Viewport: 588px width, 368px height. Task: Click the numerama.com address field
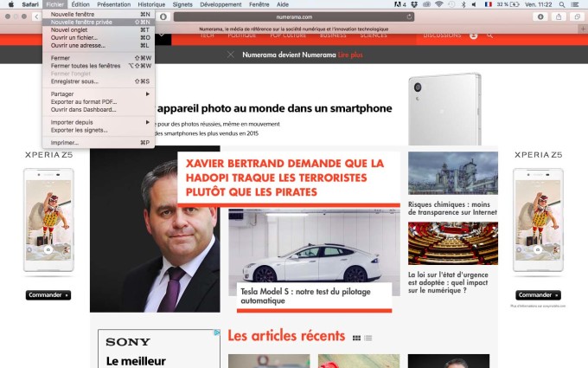click(294, 16)
